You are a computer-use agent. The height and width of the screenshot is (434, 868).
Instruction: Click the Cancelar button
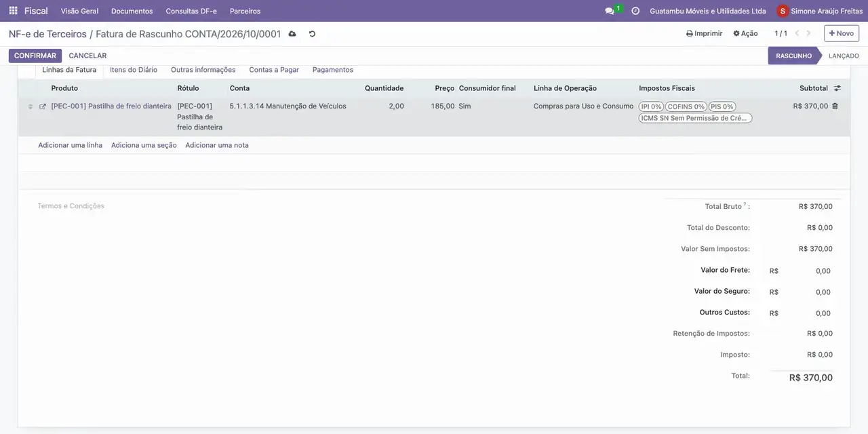click(87, 56)
